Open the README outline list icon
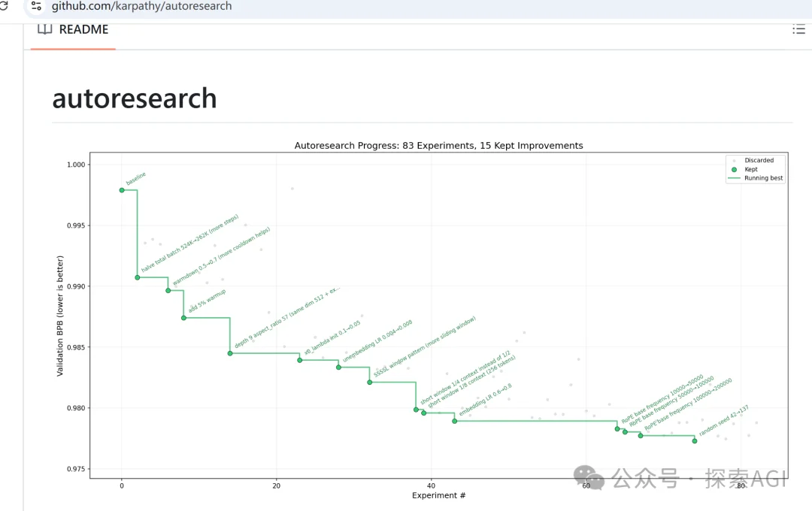The height and width of the screenshot is (511, 812). (x=798, y=29)
